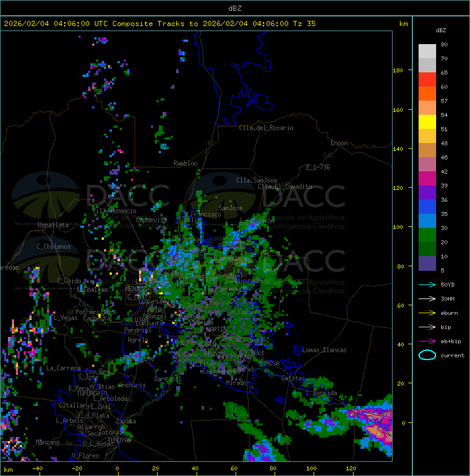Image resolution: width=470 pixels, height=476 pixels.
Task: Click the 'Mirador' map label
Action: pyautogui.click(x=238, y=383)
